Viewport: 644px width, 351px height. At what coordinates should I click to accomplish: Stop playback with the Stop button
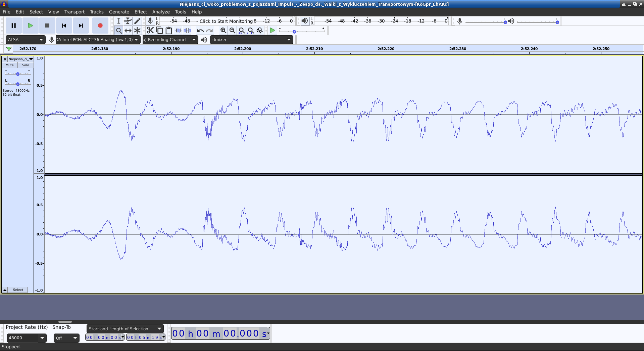(x=47, y=26)
